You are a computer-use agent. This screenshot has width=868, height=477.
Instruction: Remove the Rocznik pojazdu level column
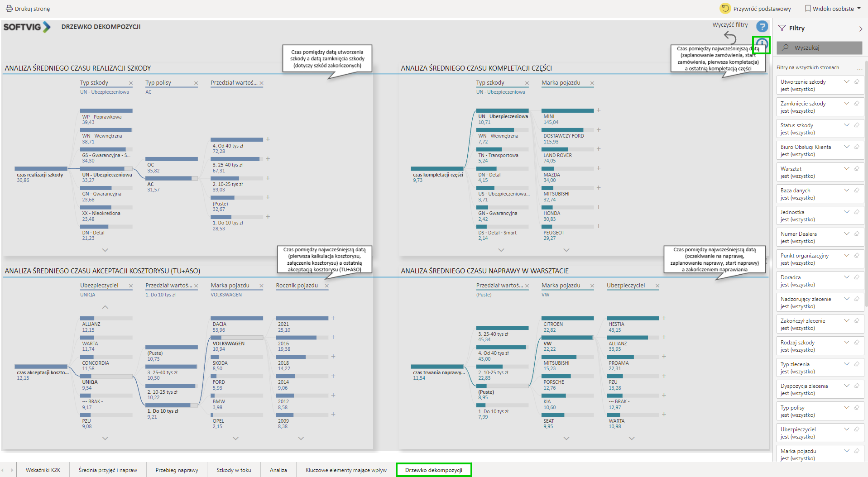(327, 286)
